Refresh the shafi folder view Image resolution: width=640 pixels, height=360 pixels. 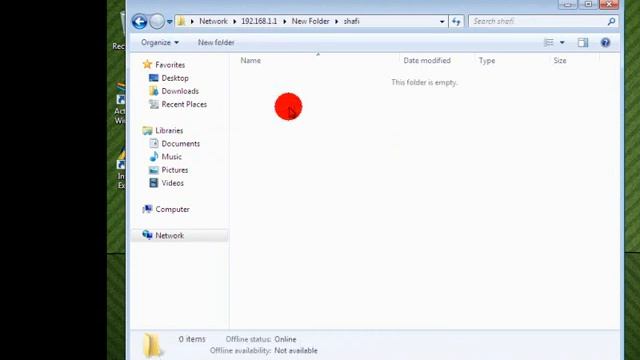click(456, 21)
